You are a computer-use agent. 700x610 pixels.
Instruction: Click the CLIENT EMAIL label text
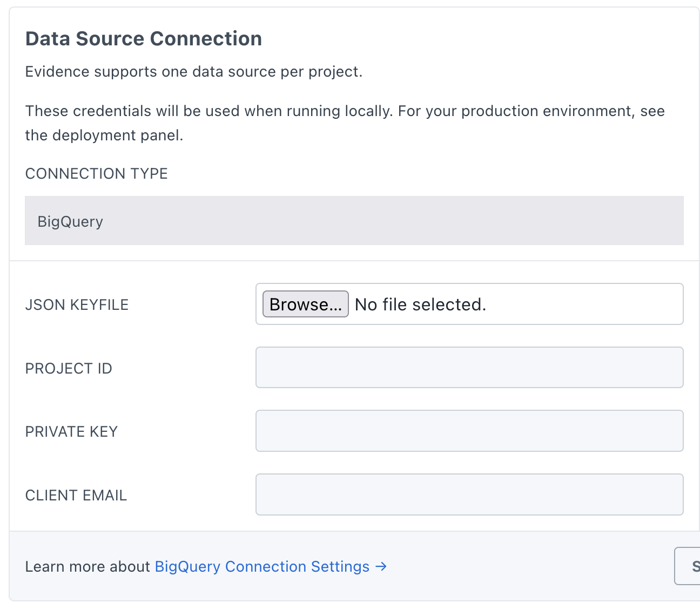point(76,494)
